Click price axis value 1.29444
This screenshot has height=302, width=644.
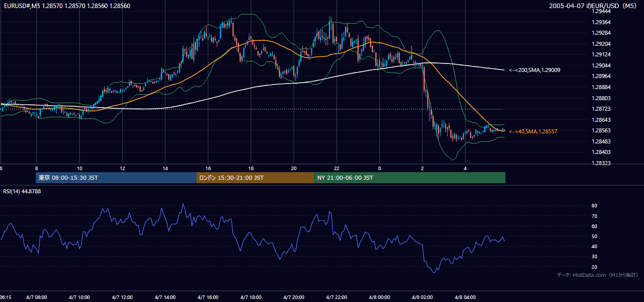[x=601, y=11]
